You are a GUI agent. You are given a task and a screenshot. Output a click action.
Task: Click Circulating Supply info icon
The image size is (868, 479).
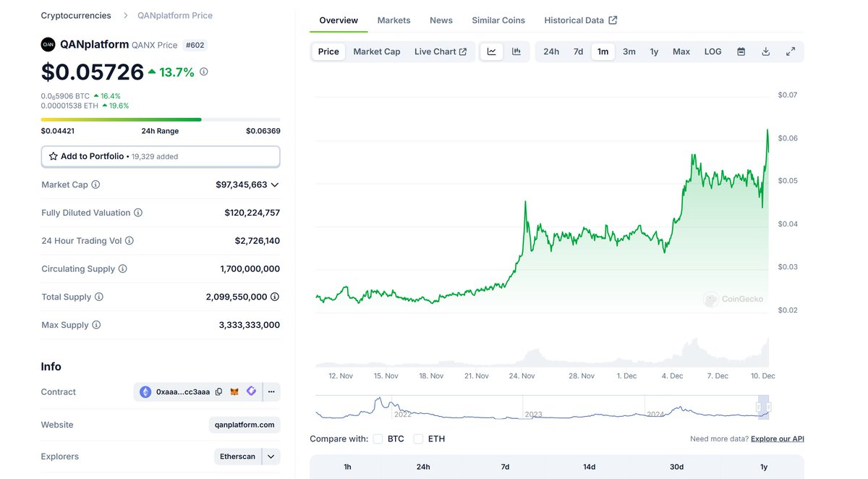pyautogui.click(x=123, y=268)
